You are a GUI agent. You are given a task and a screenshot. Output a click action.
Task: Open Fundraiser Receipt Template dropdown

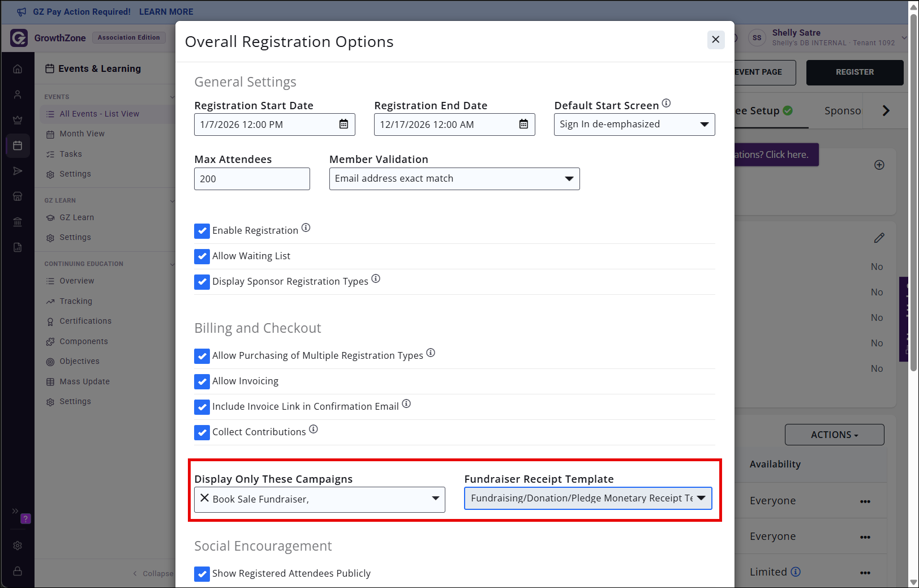click(588, 499)
